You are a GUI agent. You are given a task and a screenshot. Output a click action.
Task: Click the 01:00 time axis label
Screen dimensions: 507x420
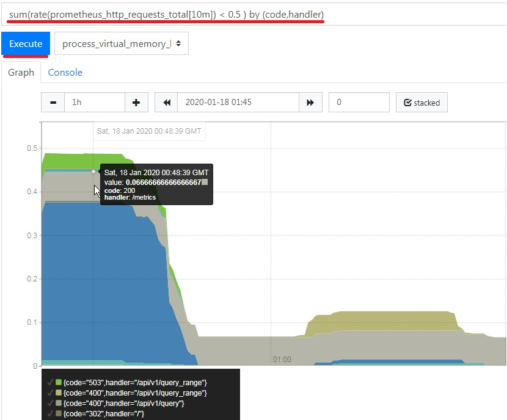[x=282, y=360]
